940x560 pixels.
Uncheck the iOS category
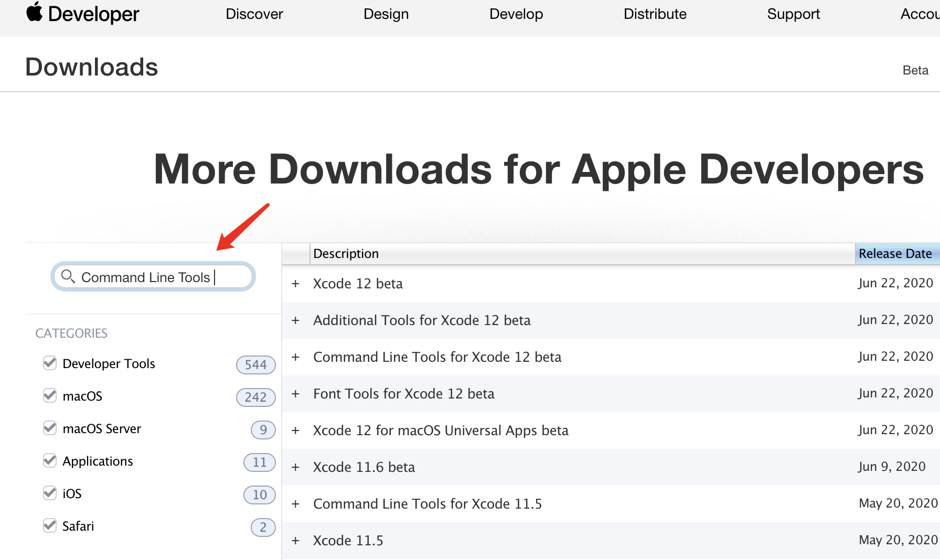coord(50,493)
